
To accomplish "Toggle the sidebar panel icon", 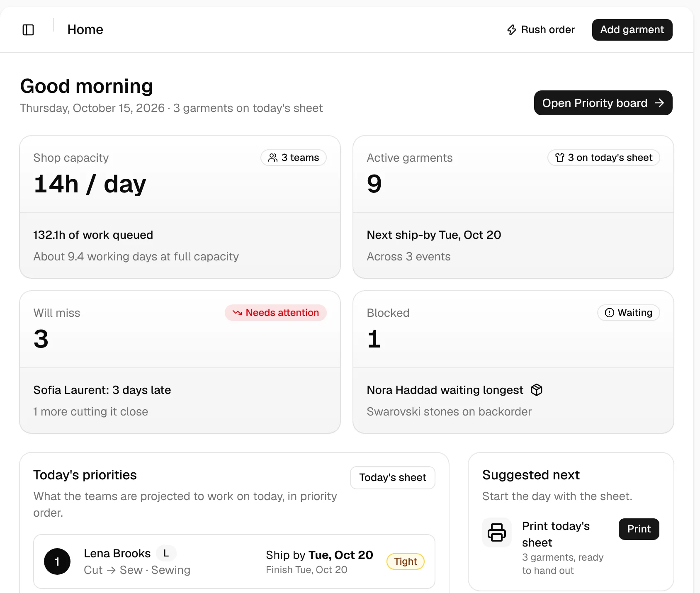I will coord(28,30).
